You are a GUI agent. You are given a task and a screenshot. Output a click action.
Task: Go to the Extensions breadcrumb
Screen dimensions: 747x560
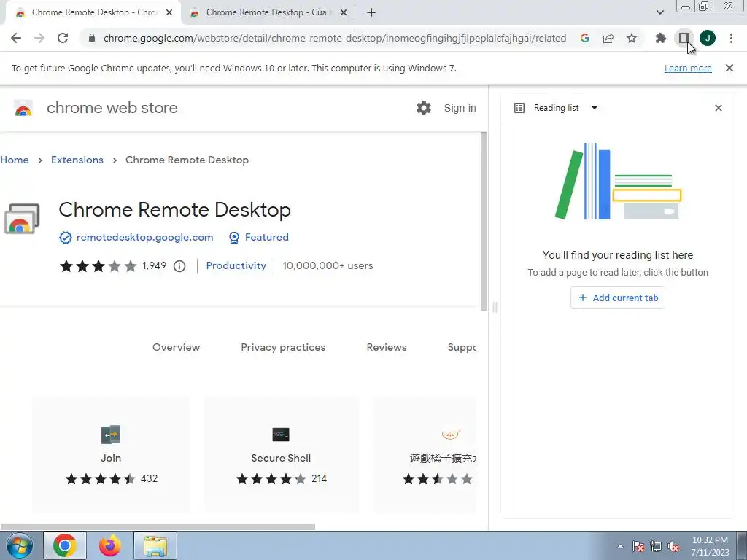tap(77, 160)
